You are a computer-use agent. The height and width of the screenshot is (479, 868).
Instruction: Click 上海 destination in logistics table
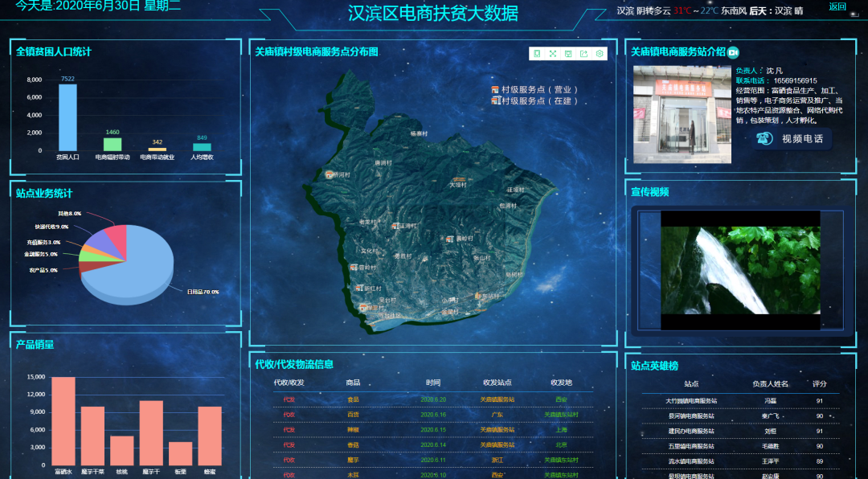click(561, 430)
